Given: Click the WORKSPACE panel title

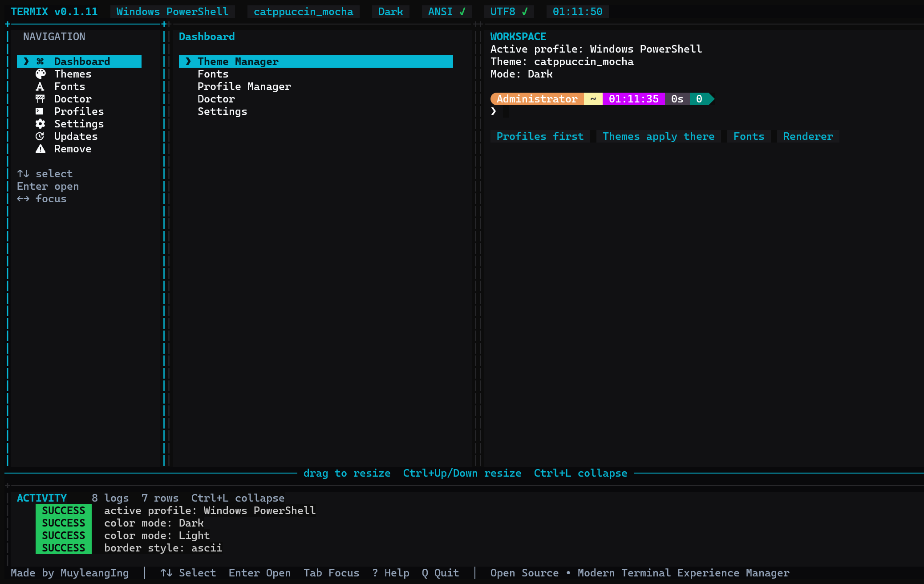Looking at the screenshot, I should (518, 37).
